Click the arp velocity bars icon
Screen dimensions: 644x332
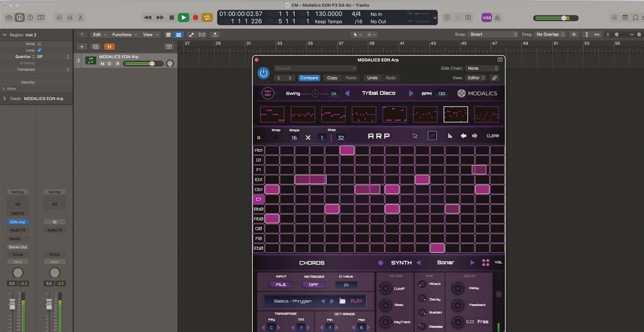pyautogui.click(x=450, y=136)
